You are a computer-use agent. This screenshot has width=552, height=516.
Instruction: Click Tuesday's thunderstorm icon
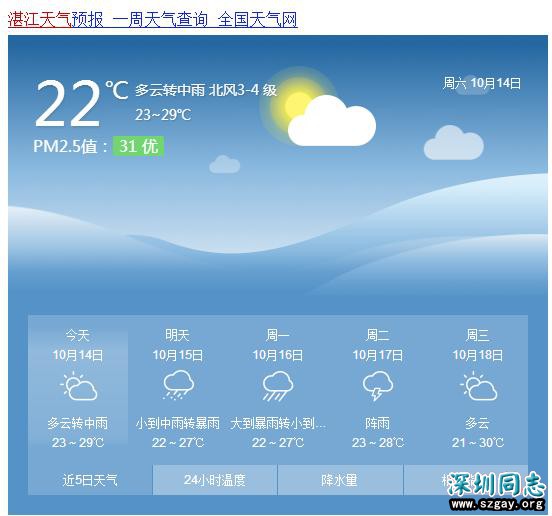coord(378,385)
